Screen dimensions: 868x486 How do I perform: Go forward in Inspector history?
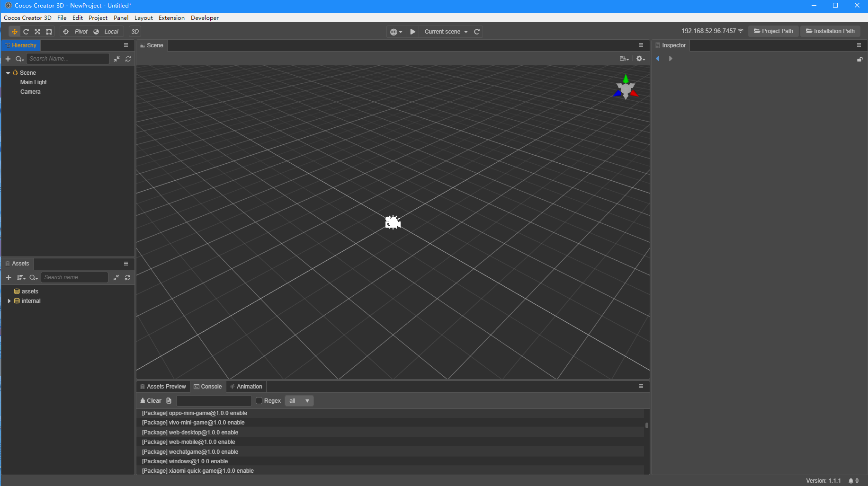coord(671,59)
